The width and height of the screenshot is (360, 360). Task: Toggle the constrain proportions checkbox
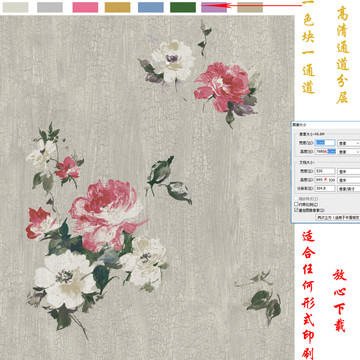coord(296,204)
